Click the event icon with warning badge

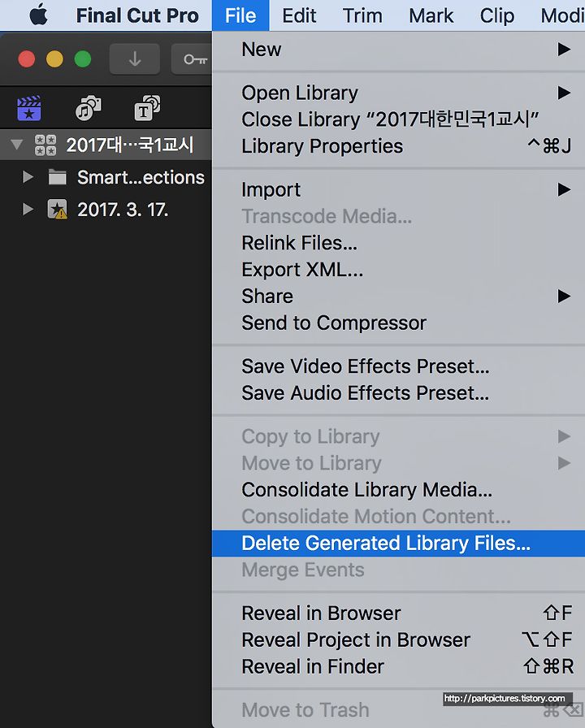58,209
